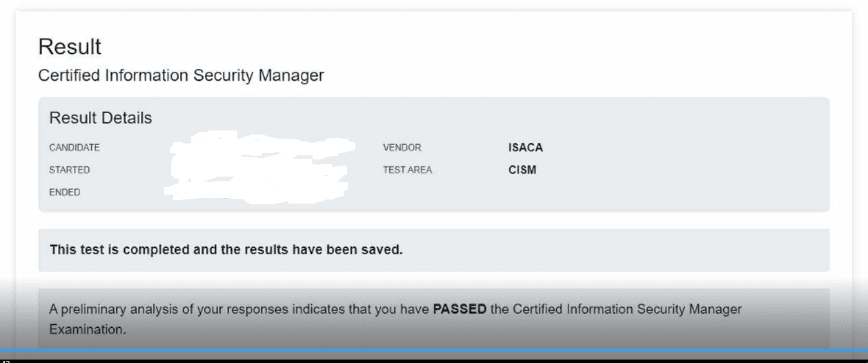Click the blue video progress bar

(x=434, y=351)
